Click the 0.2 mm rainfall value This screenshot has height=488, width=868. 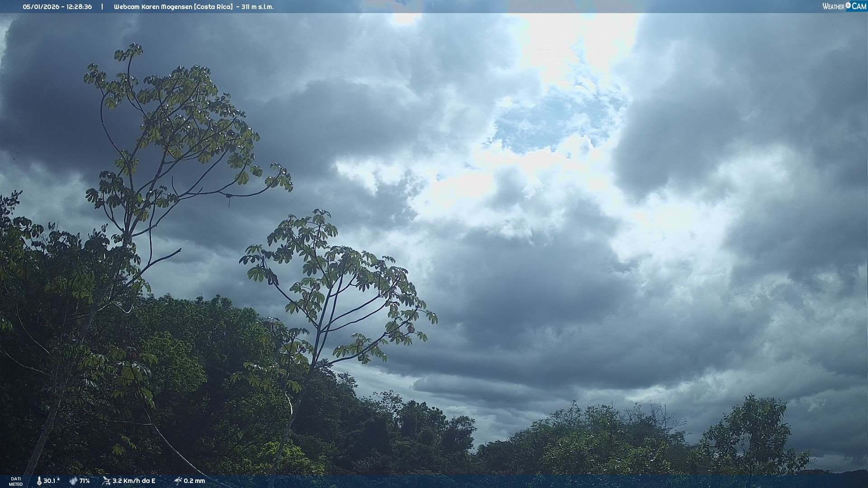pyautogui.click(x=194, y=481)
